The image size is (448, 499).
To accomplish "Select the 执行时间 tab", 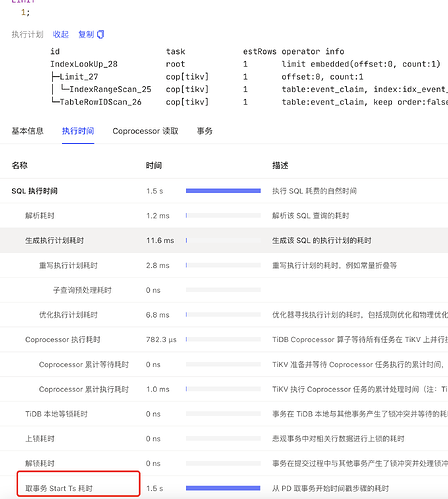I will (x=78, y=131).
